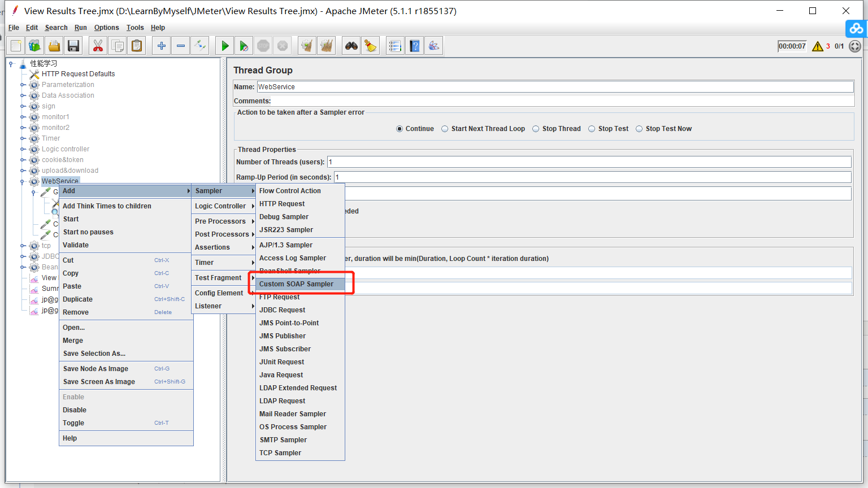Click the last toolbar icon after Help
Screen dimensions: 868x488
tap(434, 46)
